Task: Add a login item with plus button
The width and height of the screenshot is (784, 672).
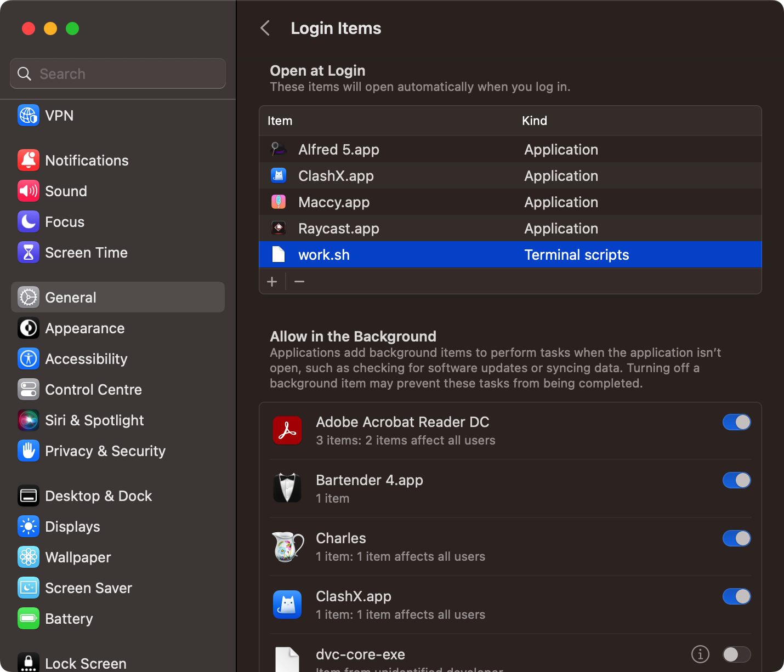Action: (x=272, y=282)
